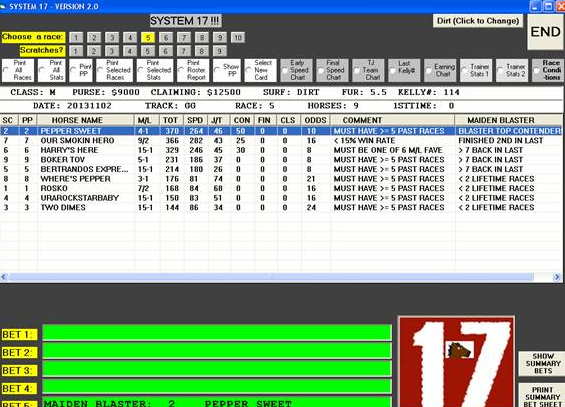This screenshot has width=565, height=407.
Task: Choose race number 2
Action: (94, 37)
